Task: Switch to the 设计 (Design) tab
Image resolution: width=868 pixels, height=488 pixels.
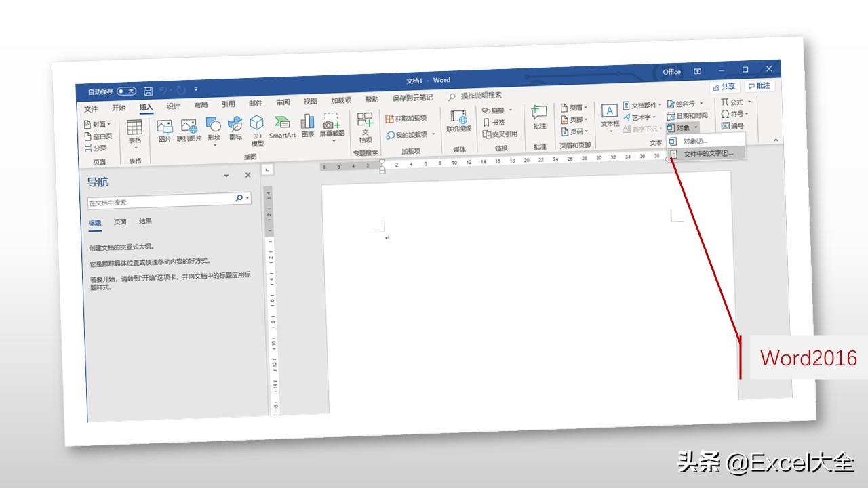Action: (174, 106)
